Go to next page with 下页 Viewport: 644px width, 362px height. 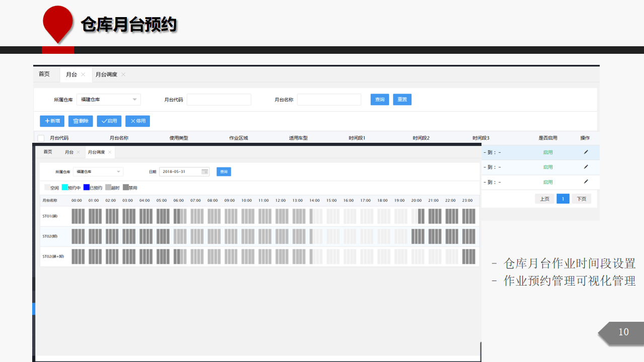click(x=581, y=199)
